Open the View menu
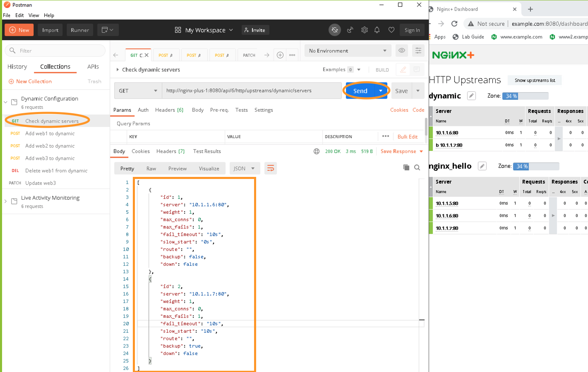Image resolution: width=588 pixels, height=372 pixels. (34, 15)
